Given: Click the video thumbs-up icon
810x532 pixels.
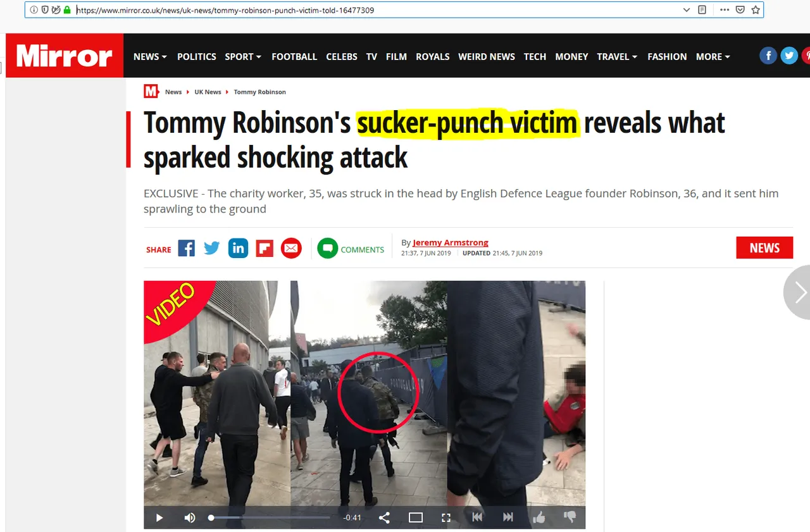Looking at the screenshot, I should (x=539, y=517).
